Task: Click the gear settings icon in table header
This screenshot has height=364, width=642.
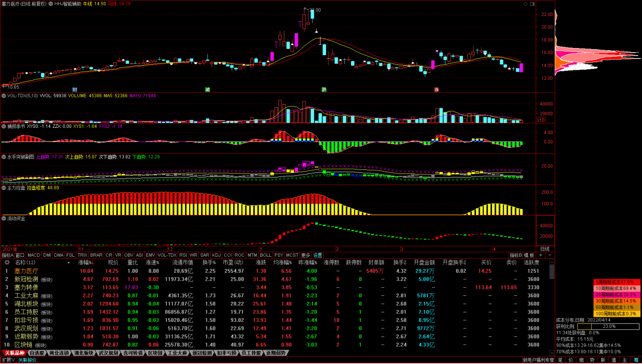Action: [7, 262]
